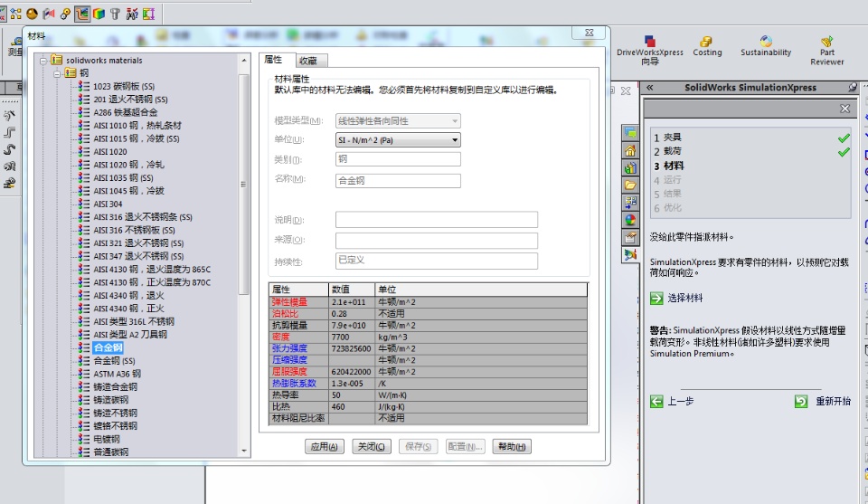
Task: Pin the SimulationXpress panel
Action: [x=853, y=88]
